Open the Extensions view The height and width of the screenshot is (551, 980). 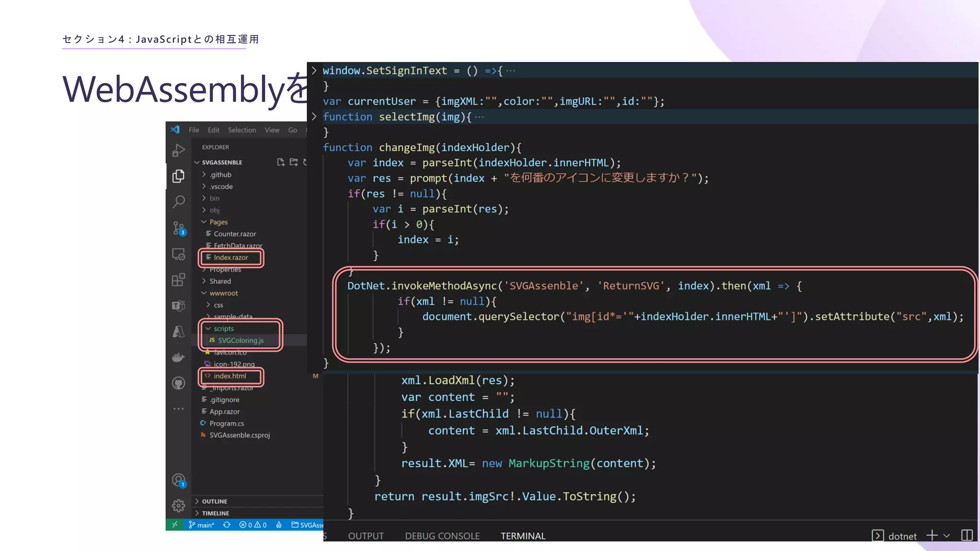point(178,280)
